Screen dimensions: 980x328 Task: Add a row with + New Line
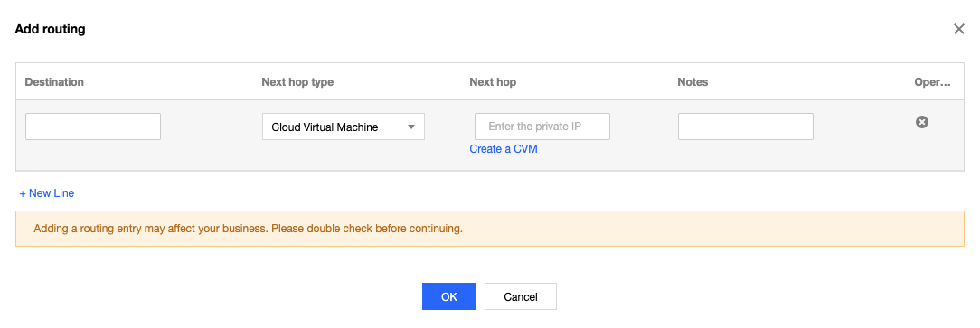click(47, 193)
